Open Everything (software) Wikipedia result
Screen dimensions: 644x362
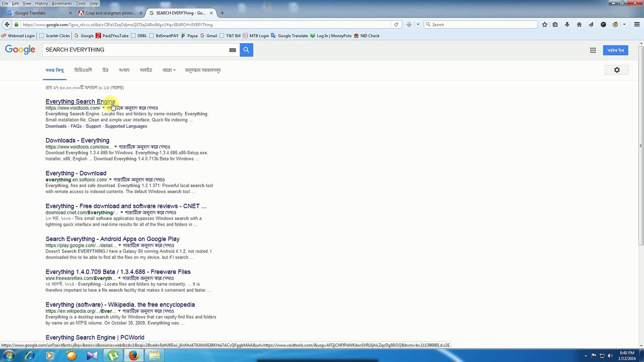pos(120,305)
